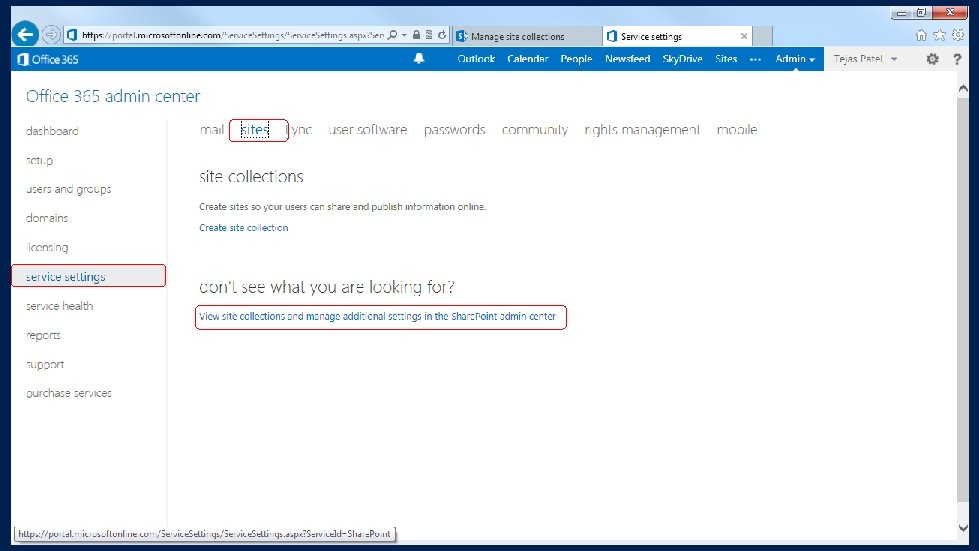979x551 pixels.
Task: Open the SharePoint admin center link
Action: pyautogui.click(x=377, y=316)
